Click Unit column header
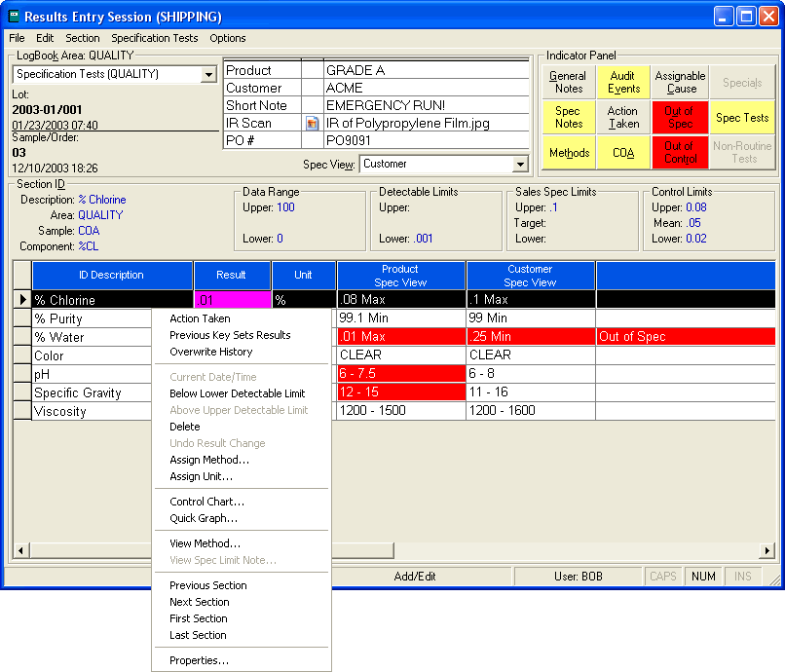785x672 pixels. click(304, 275)
